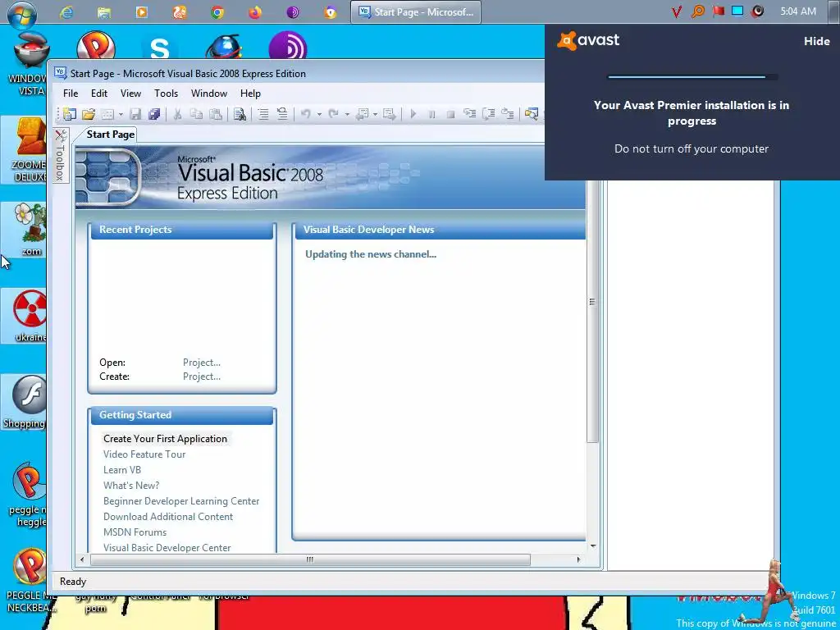Click the Create Project... link
The width and height of the screenshot is (840, 630).
(x=202, y=377)
